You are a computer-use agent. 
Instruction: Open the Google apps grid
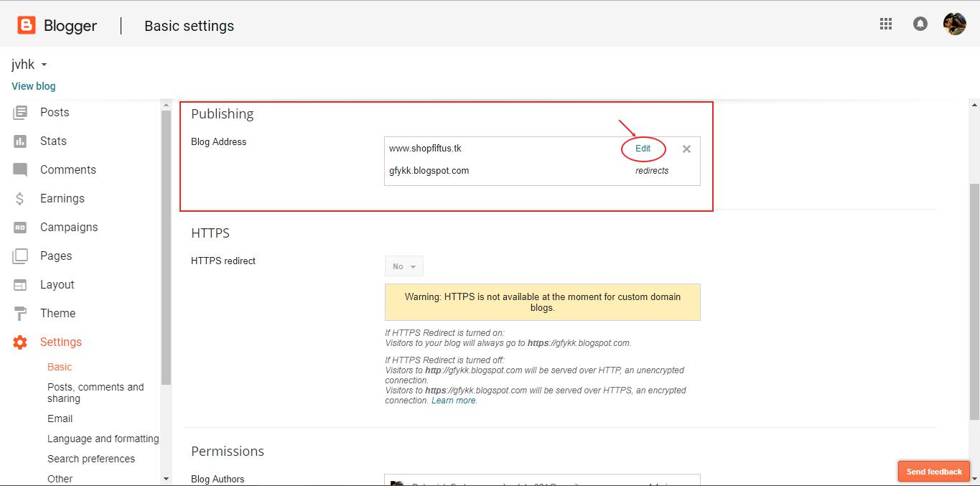pos(886,24)
